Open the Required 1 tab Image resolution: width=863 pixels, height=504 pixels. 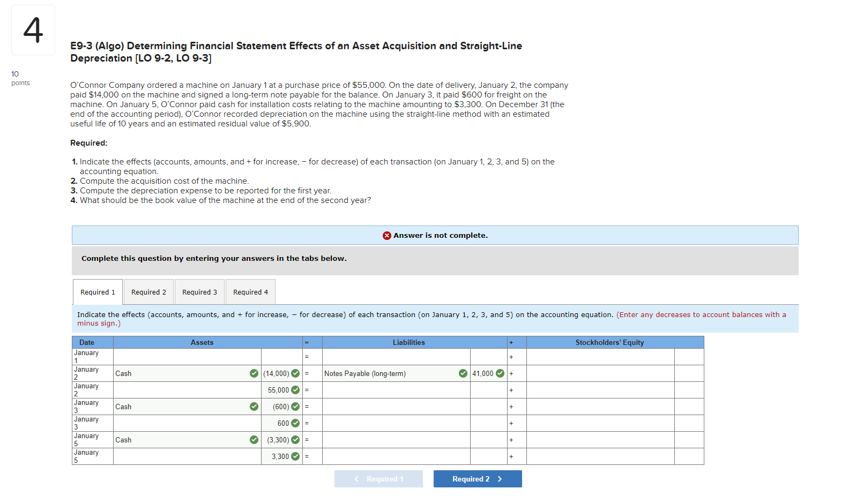98,292
